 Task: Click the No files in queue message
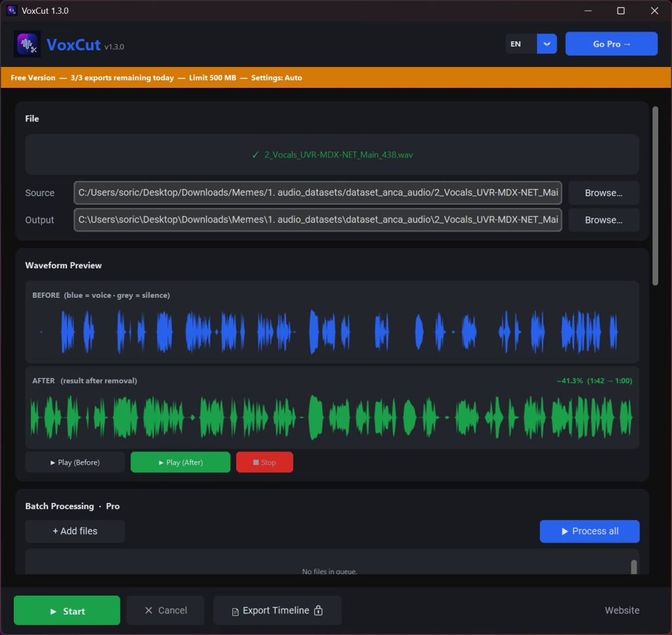[x=329, y=571]
